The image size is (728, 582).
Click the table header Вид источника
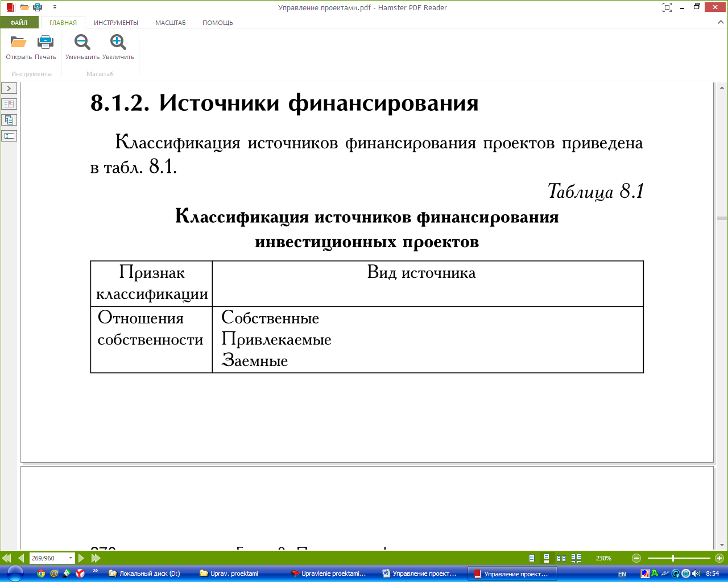point(421,273)
